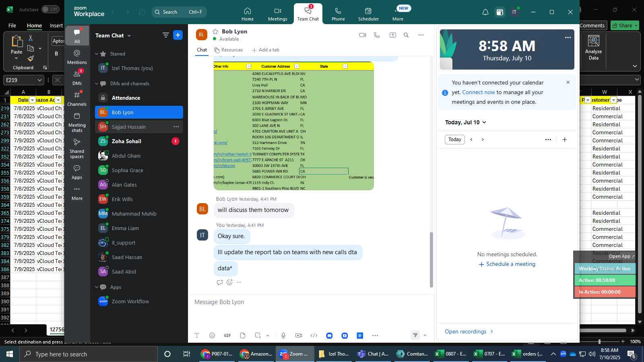The height and width of the screenshot is (362, 644).
Task: Open notifications bell in Zoom title bar
Action: click(x=485, y=12)
